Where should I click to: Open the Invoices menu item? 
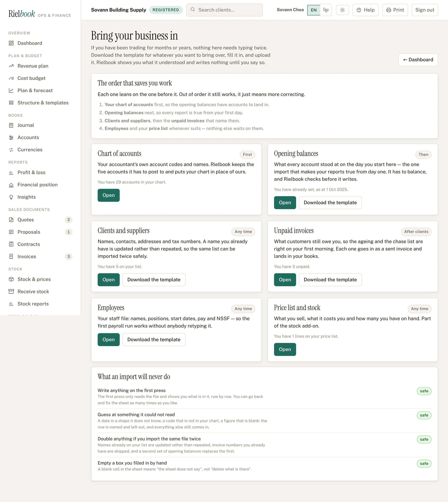(x=40, y=257)
